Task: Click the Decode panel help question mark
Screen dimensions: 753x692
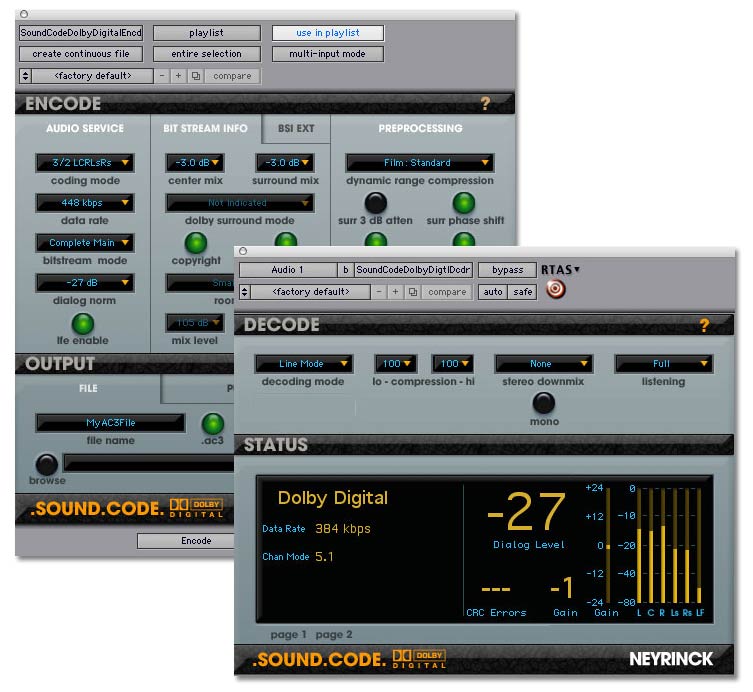Action: [704, 325]
